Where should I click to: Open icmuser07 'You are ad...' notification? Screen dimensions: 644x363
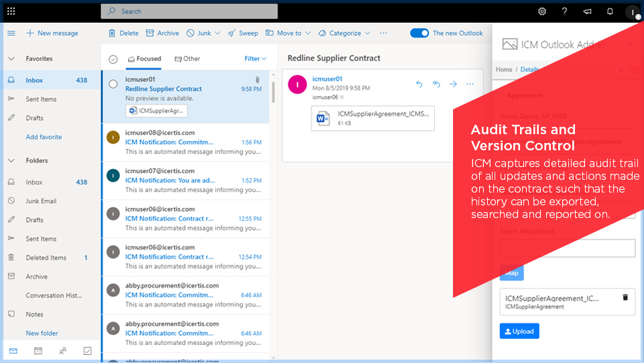pyautogui.click(x=186, y=180)
